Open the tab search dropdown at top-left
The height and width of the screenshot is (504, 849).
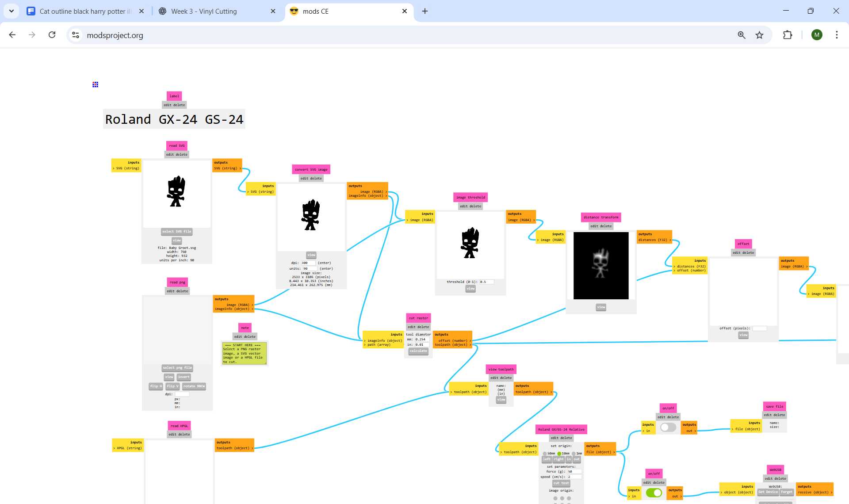pos(11,11)
